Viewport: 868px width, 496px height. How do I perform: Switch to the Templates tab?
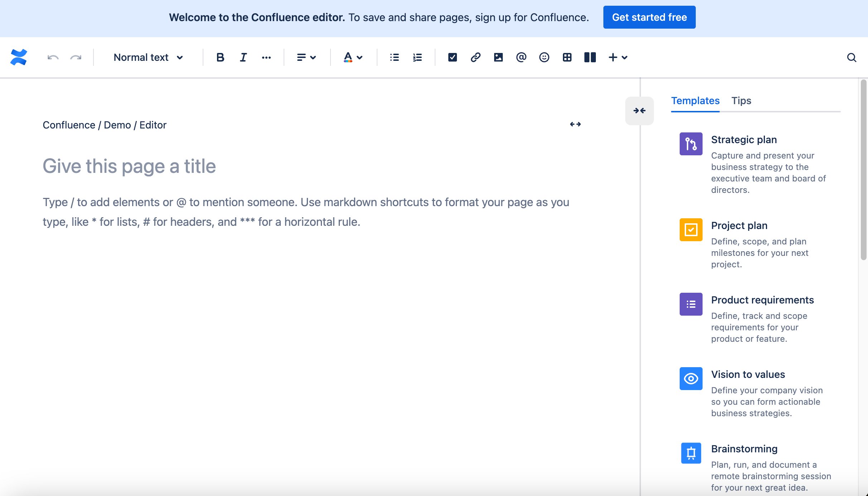tap(695, 101)
